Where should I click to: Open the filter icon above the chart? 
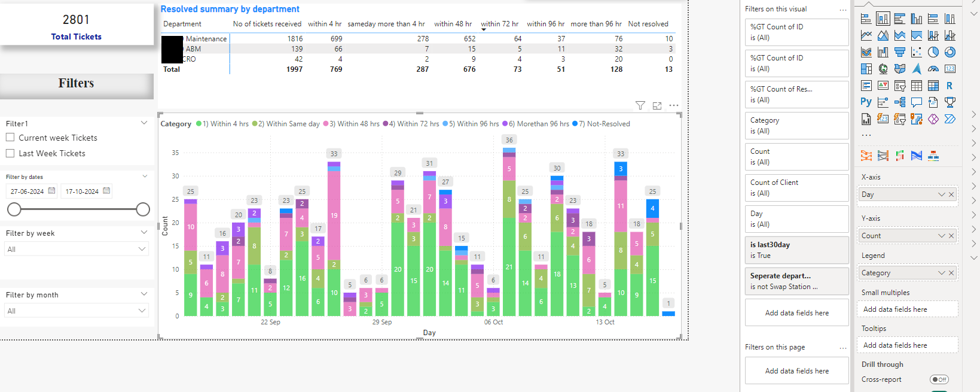click(640, 105)
